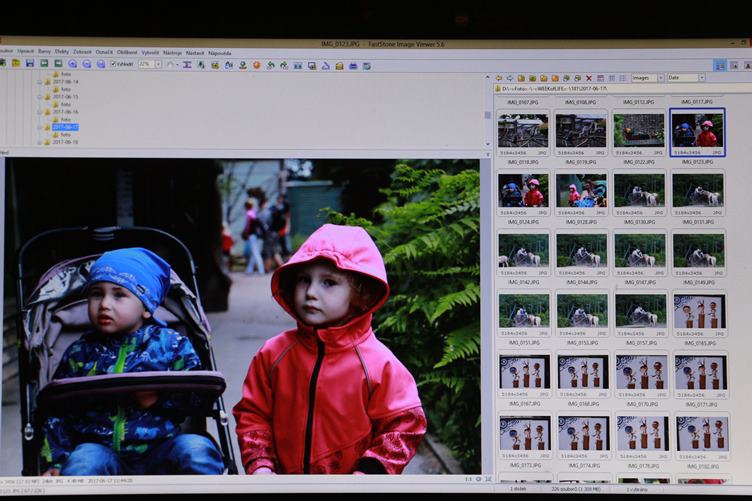752x501 pixels.
Task: Go to next image using green toolbar icon
Action: coord(59,64)
